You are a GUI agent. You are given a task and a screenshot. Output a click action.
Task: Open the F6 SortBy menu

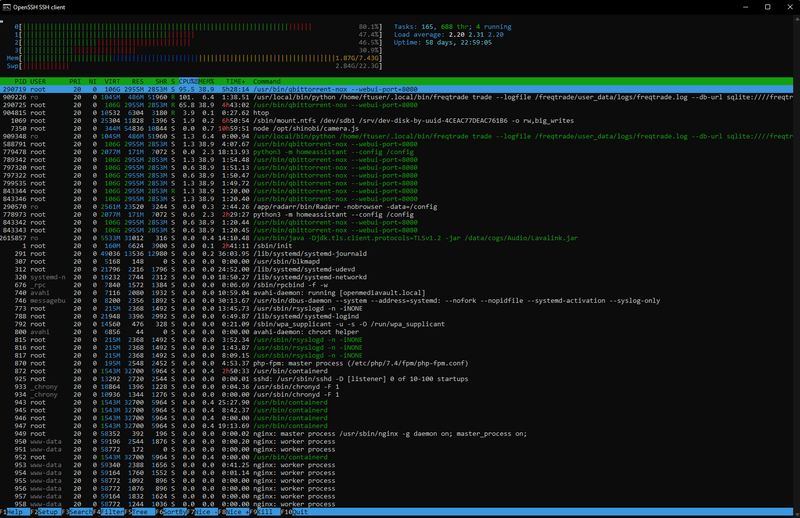[171, 512]
